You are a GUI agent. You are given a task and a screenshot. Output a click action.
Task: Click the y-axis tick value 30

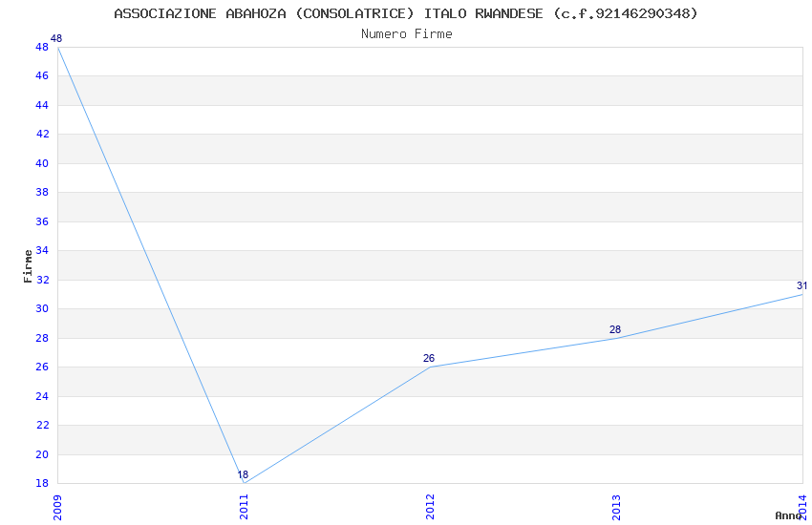42,308
